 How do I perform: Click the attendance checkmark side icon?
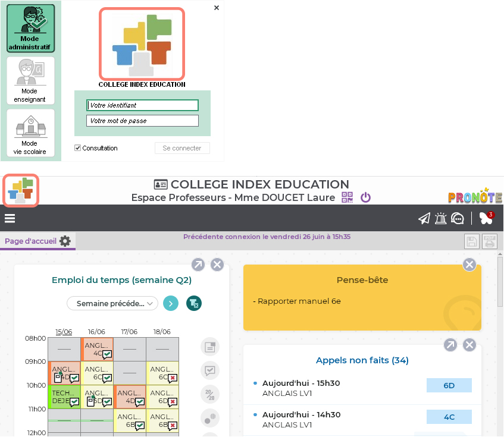(210, 370)
